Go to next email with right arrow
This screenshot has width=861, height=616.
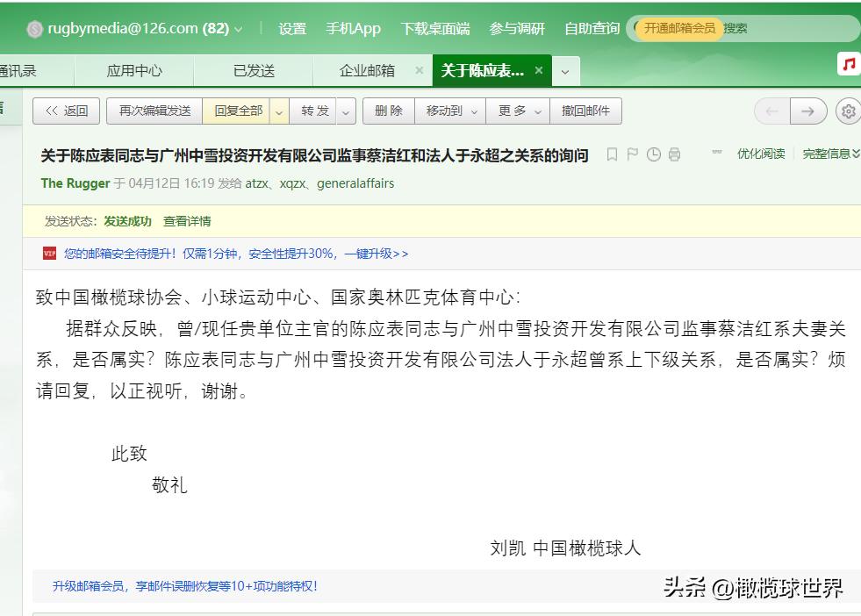(807, 111)
